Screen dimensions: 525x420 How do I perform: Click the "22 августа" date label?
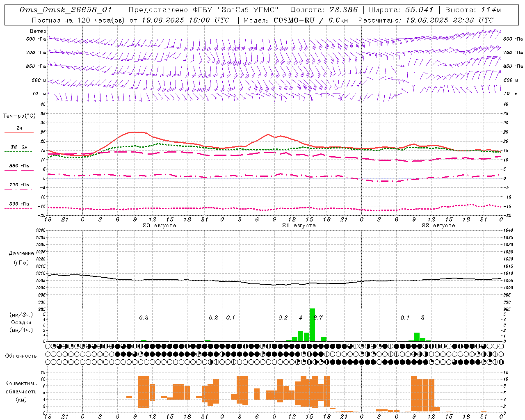point(438,226)
